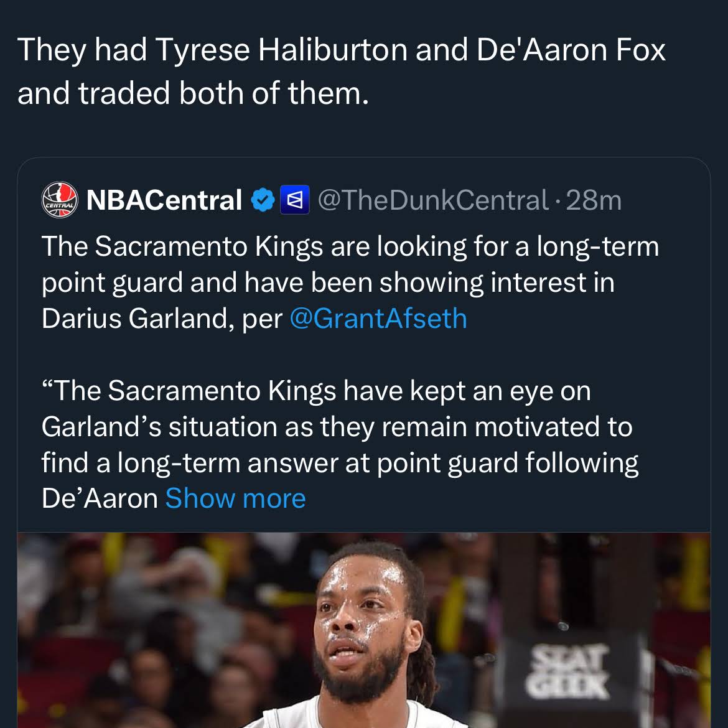
Task: Click the SeatGeek sign in the photo
Action: 567,671
